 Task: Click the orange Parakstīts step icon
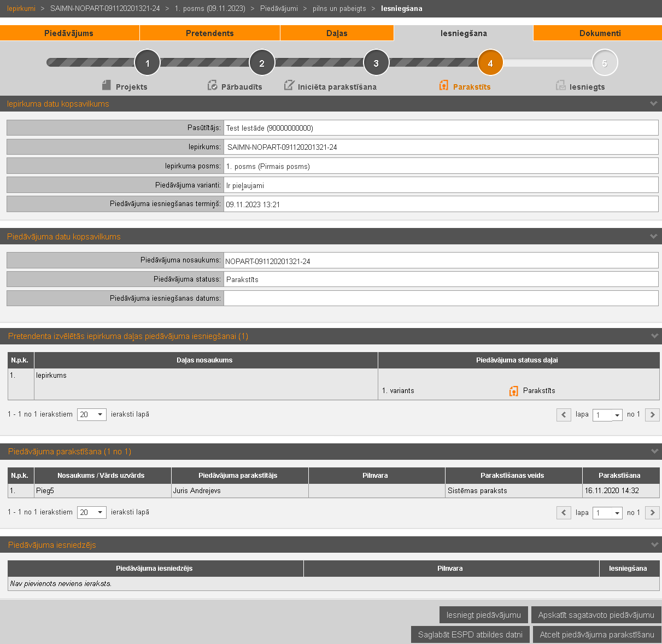click(x=444, y=85)
